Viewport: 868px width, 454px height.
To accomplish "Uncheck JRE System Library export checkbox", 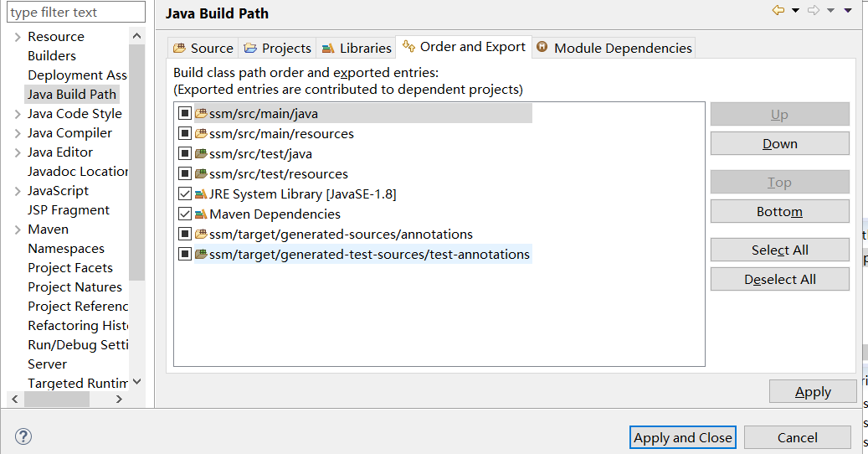I will [185, 193].
